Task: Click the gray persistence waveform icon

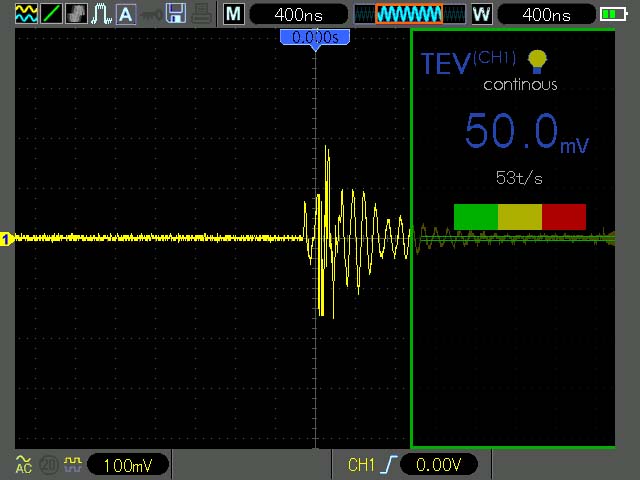Action: click(76, 14)
